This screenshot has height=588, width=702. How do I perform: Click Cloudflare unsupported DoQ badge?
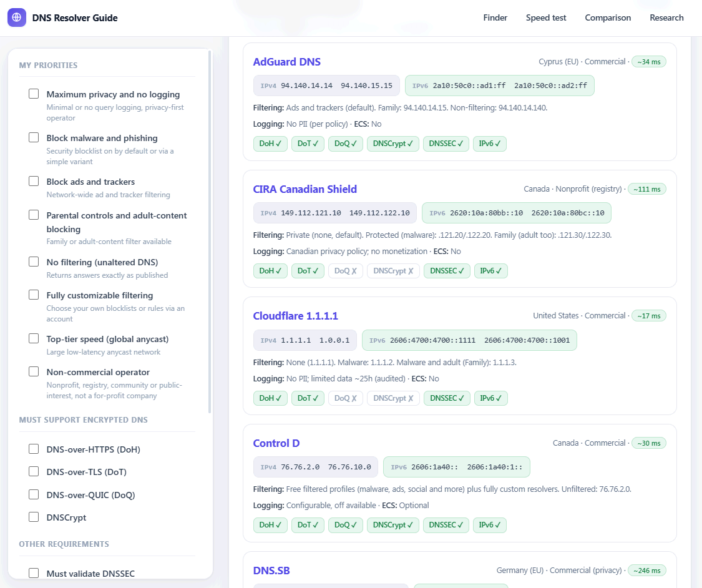345,398
